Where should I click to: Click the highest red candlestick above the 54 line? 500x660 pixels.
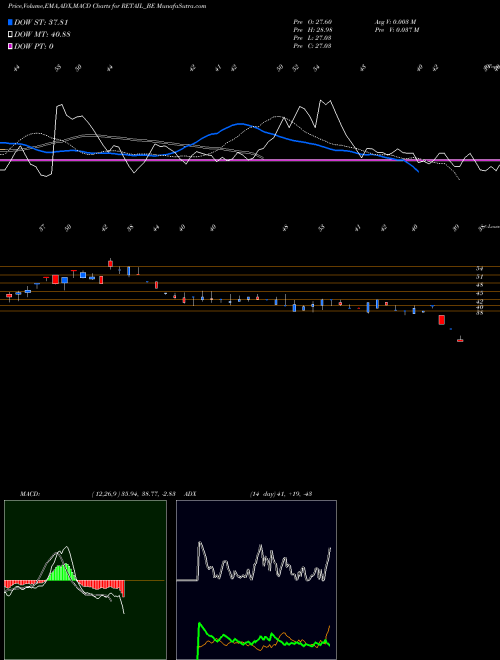pos(110,264)
